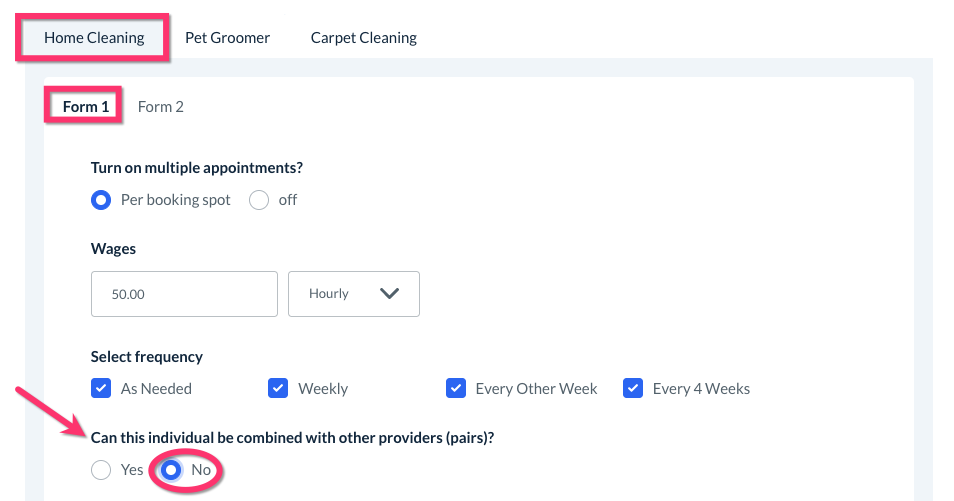Click the 'As Needed' label text
Image resolution: width=954 pixels, height=501 pixels.
point(156,388)
